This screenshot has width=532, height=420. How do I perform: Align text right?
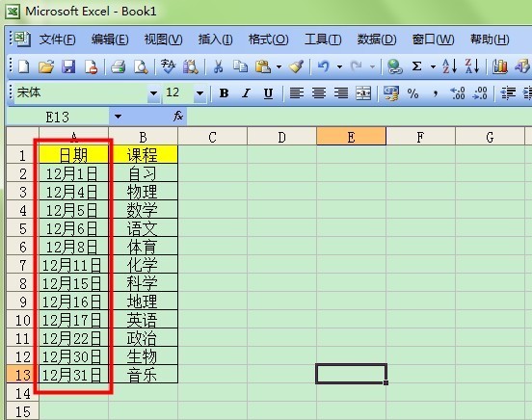point(341,92)
